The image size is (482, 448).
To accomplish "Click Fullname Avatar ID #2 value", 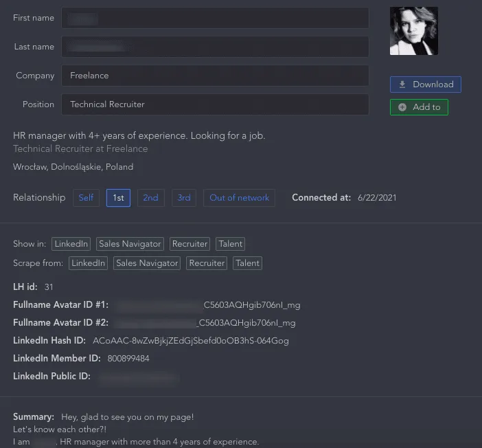I will (205, 323).
